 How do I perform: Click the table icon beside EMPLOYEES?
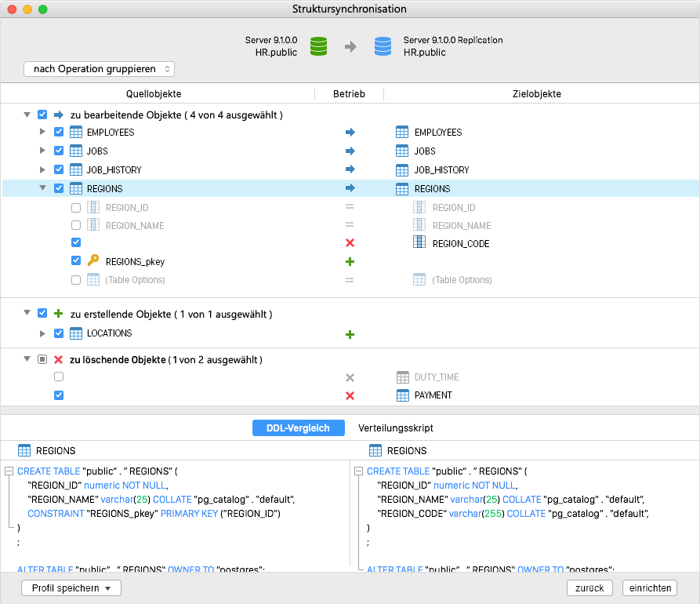point(76,132)
